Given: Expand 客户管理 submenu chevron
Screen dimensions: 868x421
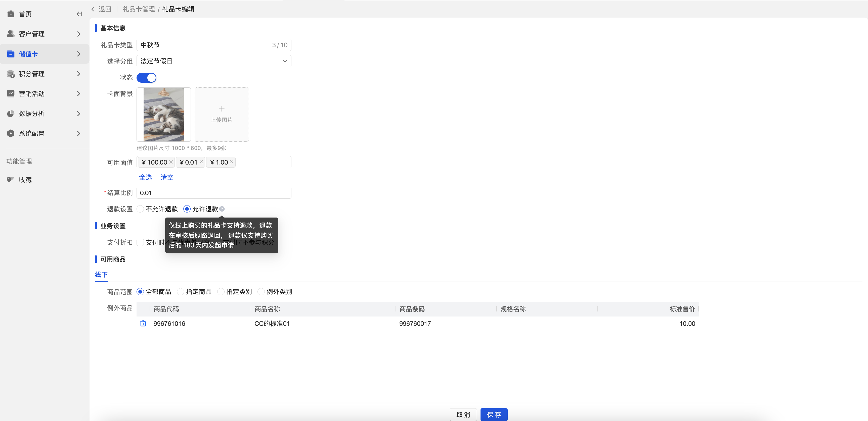Looking at the screenshot, I should (79, 34).
